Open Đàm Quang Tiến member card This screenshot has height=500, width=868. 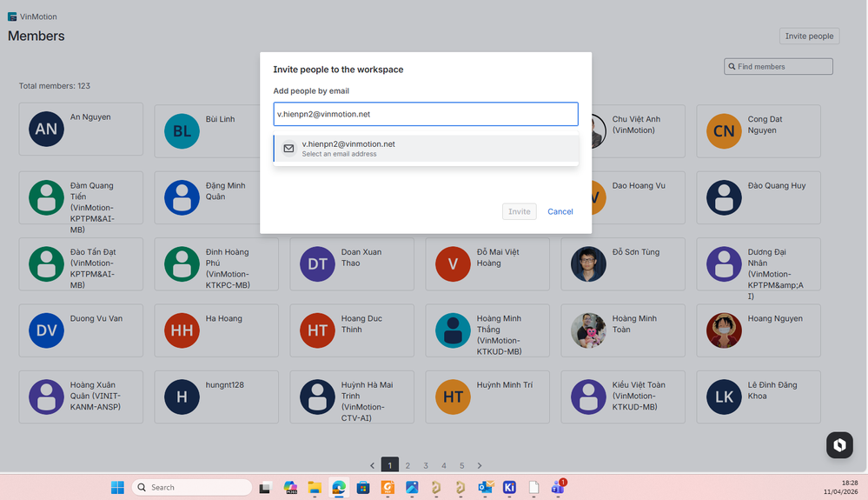[81, 197]
